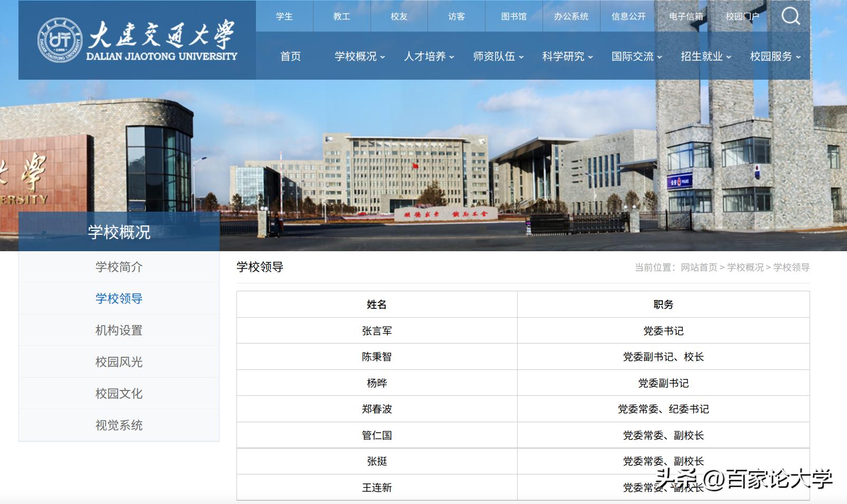847x504 pixels.
Task: Click 杨晔's 党委副书记 position cell
Action: coord(663,383)
